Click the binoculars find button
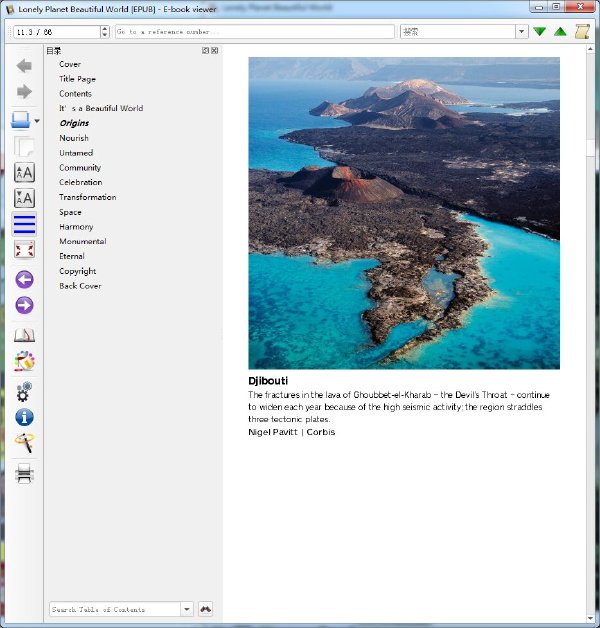 [205, 609]
